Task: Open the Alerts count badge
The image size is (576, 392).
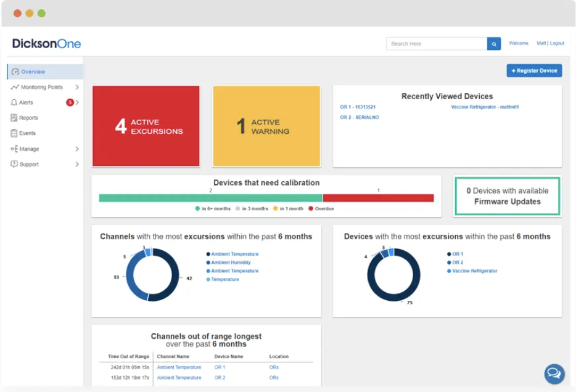Action: coord(70,102)
